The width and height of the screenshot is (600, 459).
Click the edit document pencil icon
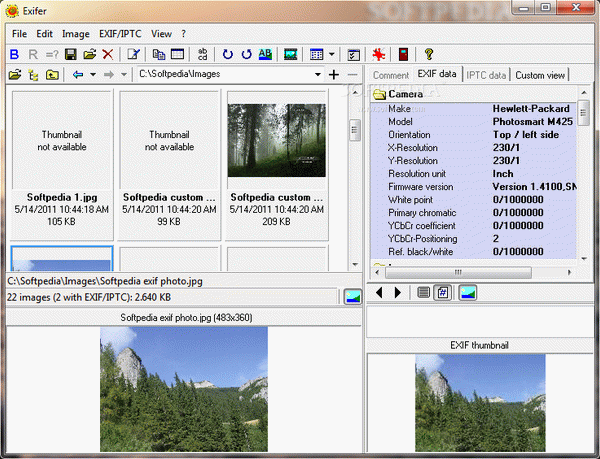(x=134, y=55)
